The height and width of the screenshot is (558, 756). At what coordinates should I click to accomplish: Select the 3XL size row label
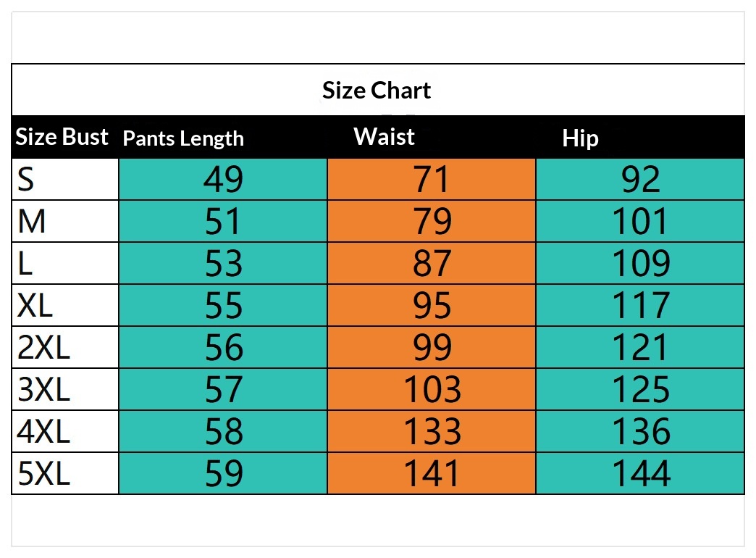43,390
